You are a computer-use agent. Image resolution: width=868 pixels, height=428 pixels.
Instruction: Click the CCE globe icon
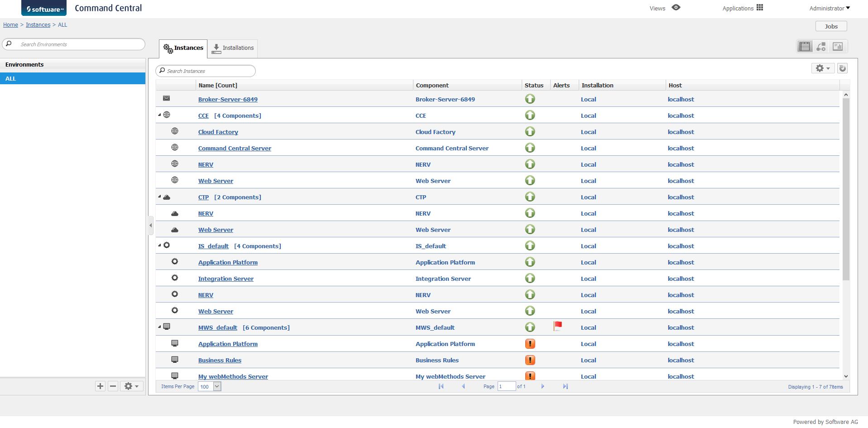167,115
